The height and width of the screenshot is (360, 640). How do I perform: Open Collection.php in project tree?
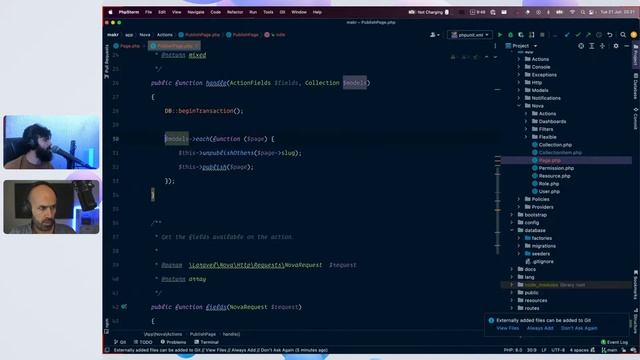tap(555, 145)
